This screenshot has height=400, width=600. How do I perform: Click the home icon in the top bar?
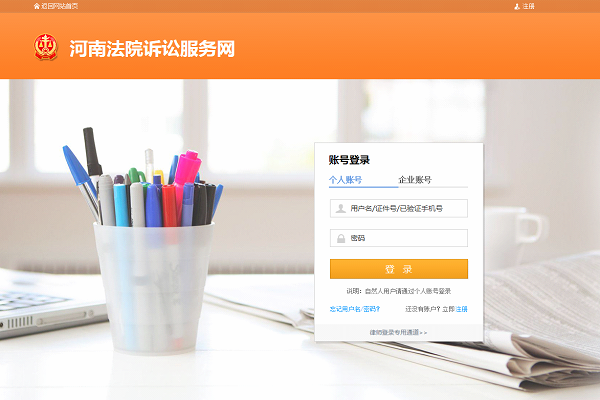click(x=36, y=6)
